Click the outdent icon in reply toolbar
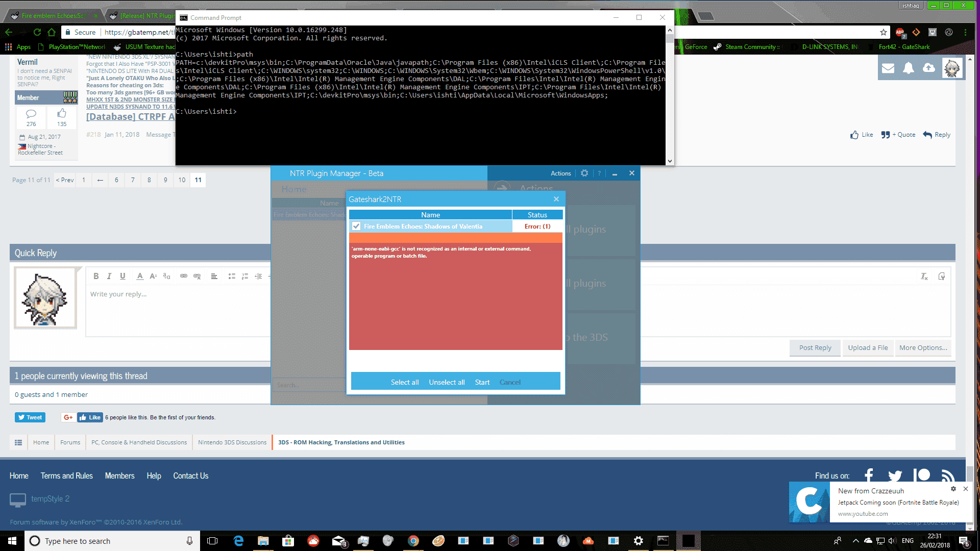This screenshot has height=551, width=980. click(258, 276)
